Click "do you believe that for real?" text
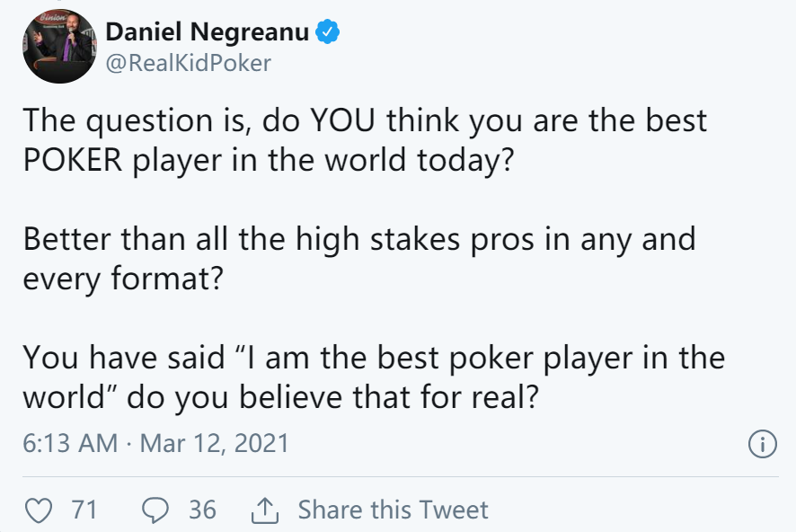Screen dimensions: 796x532 click(x=332, y=397)
